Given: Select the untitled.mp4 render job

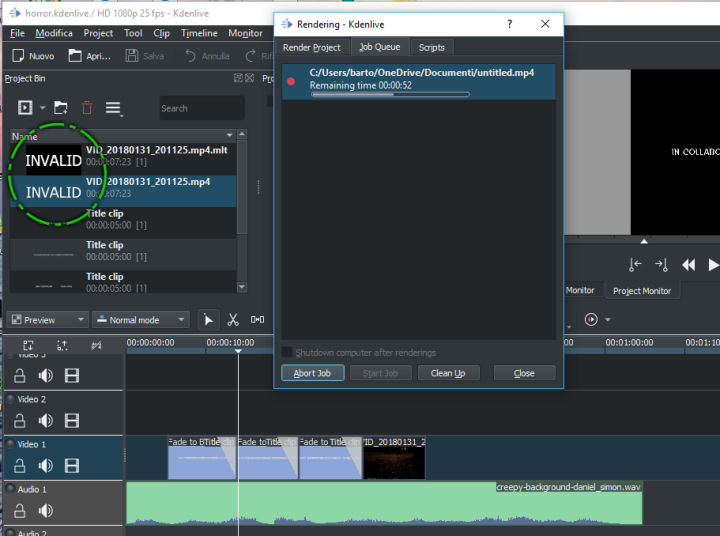Looking at the screenshot, I should tap(418, 81).
